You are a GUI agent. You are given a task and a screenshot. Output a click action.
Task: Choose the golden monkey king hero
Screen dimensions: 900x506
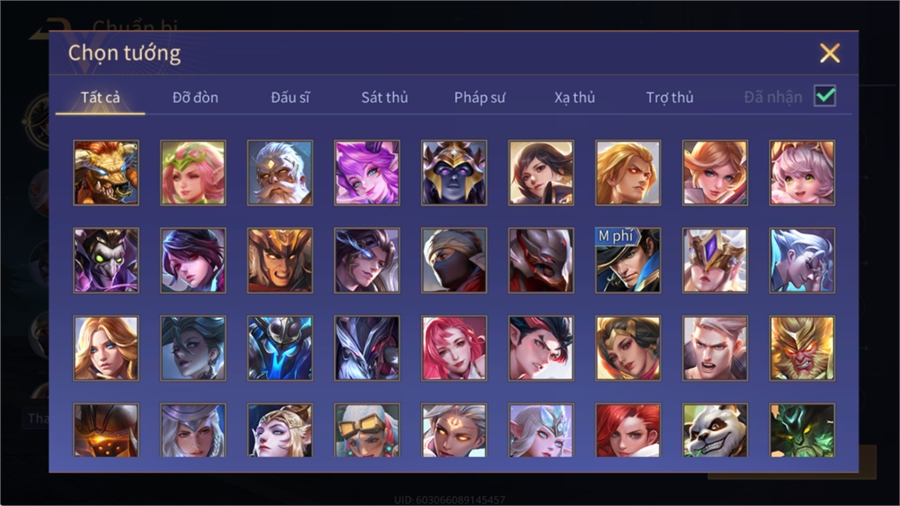point(802,348)
